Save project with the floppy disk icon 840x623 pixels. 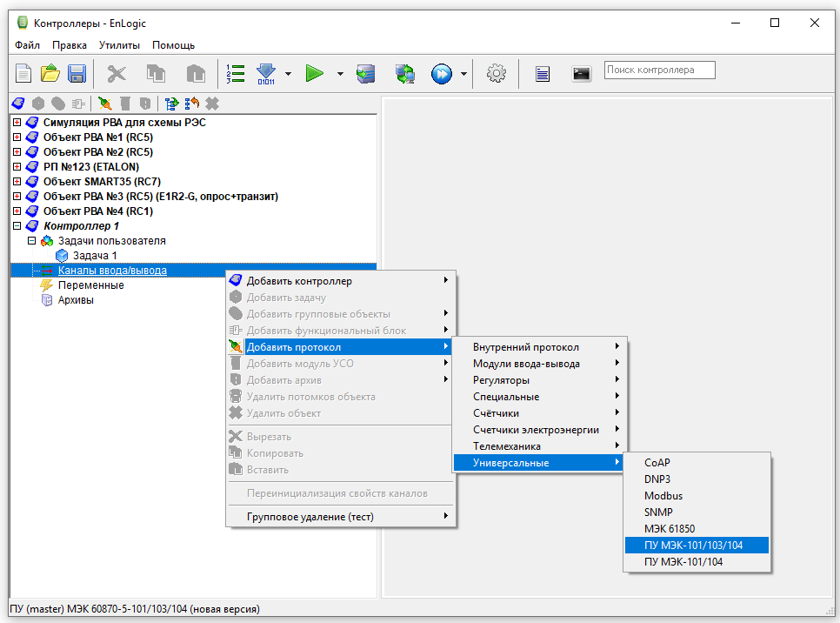pyautogui.click(x=77, y=74)
